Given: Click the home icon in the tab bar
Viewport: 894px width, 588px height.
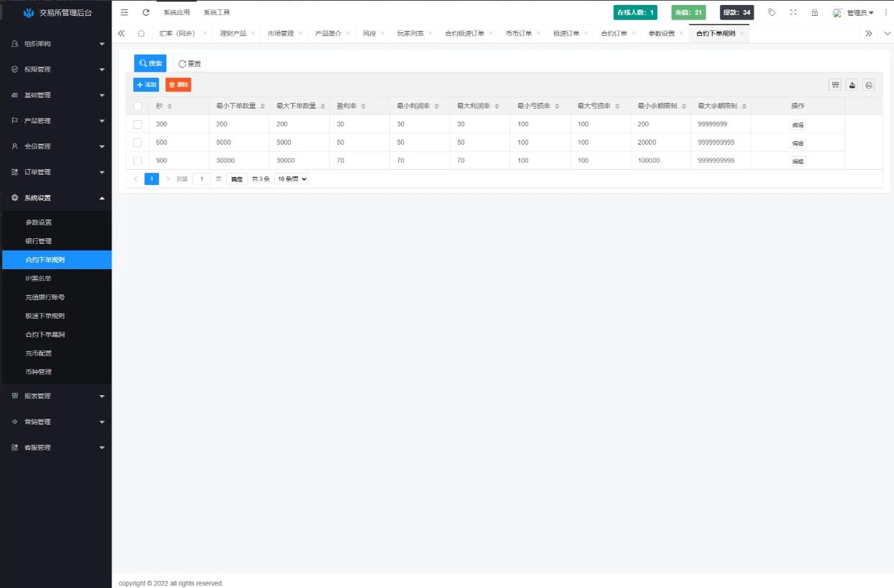Looking at the screenshot, I should tap(141, 34).
